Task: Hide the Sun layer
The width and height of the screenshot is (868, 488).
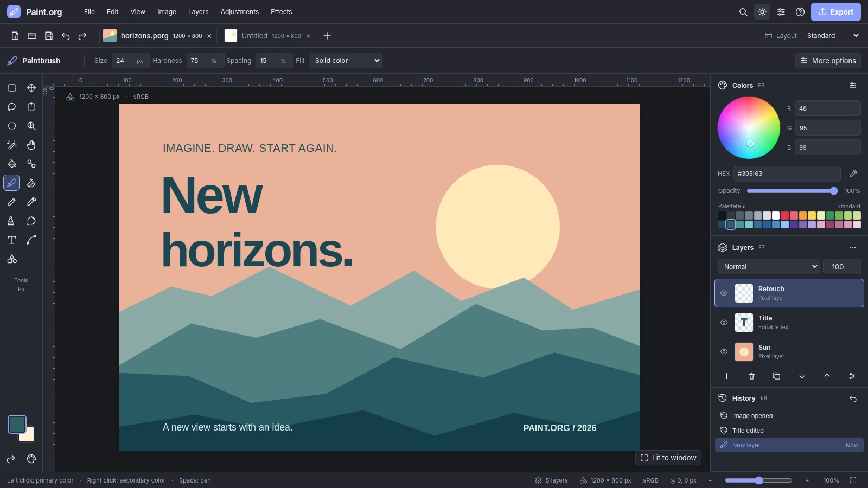Action: 724,351
